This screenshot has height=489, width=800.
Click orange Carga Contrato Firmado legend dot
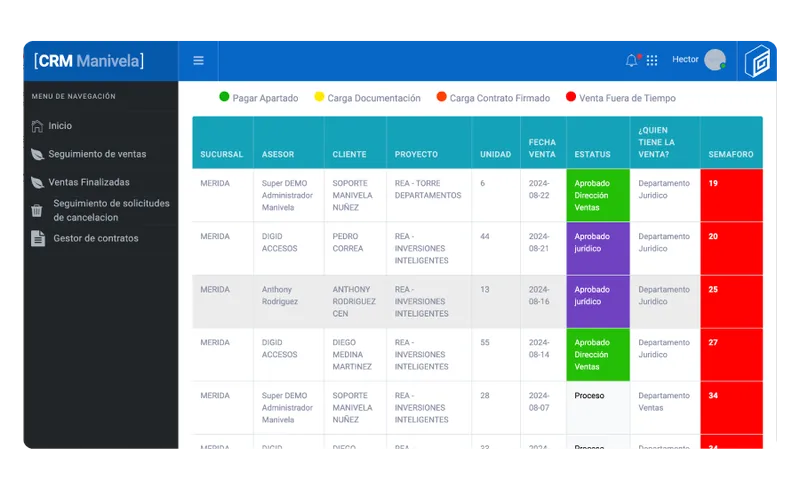441,96
